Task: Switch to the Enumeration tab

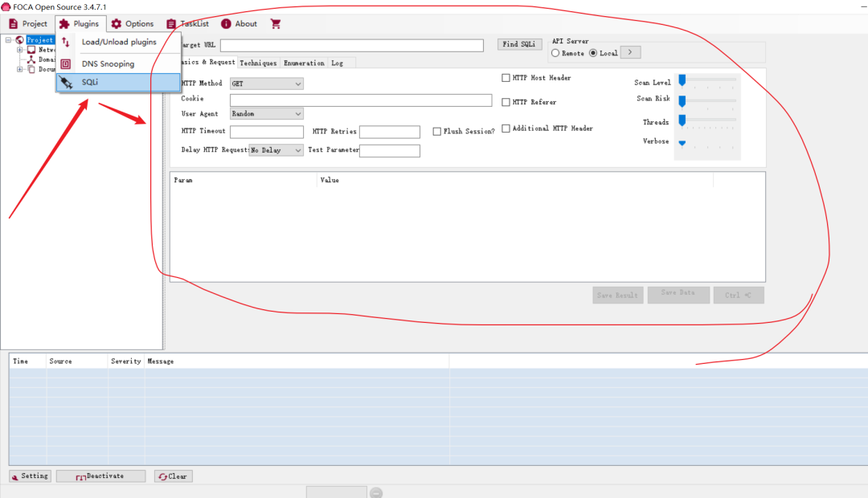Action: (x=304, y=63)
